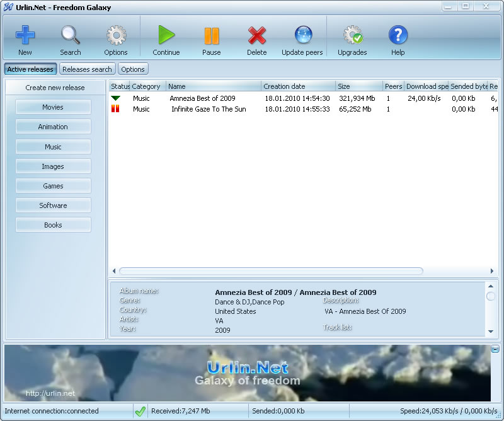This screenshot has width=504, height=421.
Task: Open Help question mark icon
Action: [x=398, y=35]
